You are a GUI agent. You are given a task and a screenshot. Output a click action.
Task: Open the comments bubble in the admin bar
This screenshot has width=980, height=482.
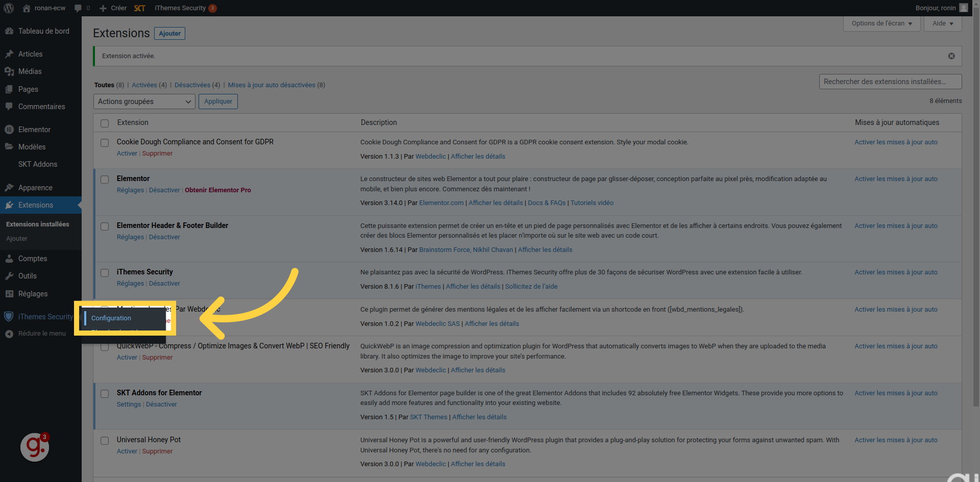point(78,8)
